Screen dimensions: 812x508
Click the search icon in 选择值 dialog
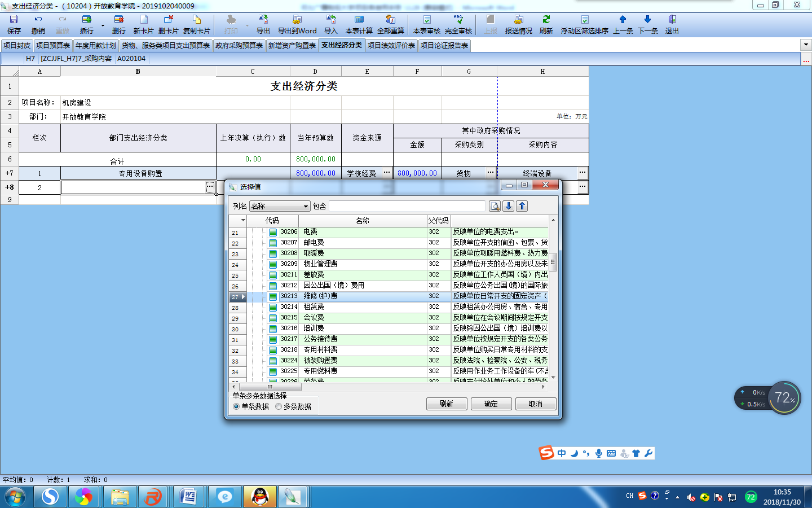[x=495, y=206]
